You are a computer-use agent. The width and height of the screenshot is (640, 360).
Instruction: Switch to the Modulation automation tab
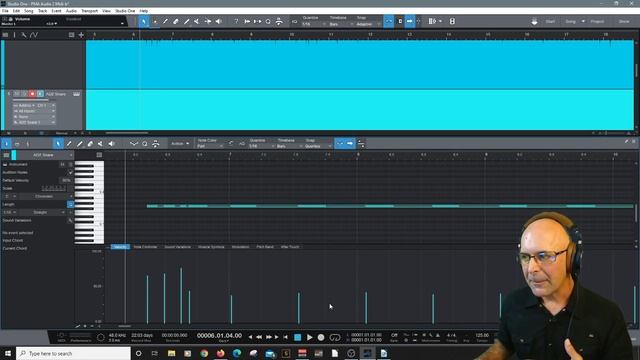(x=240, y=247)
